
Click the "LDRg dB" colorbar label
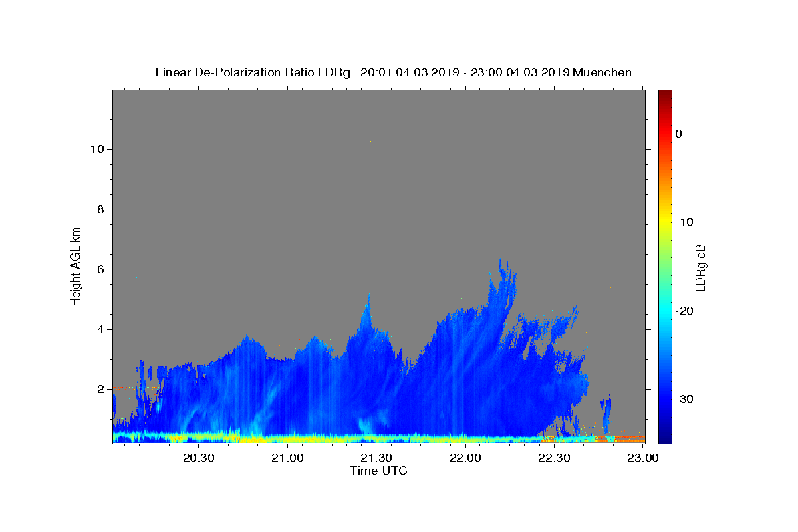[700, 267]
